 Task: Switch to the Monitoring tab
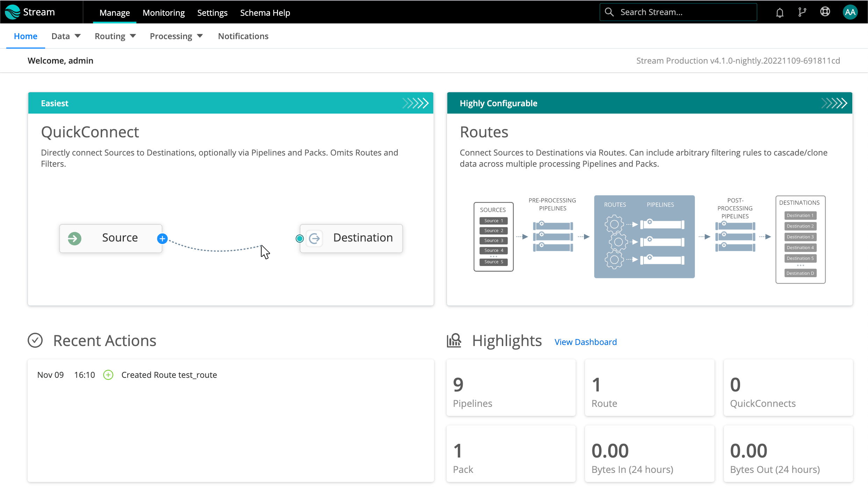pyautogui.click(x=163, y=12)
